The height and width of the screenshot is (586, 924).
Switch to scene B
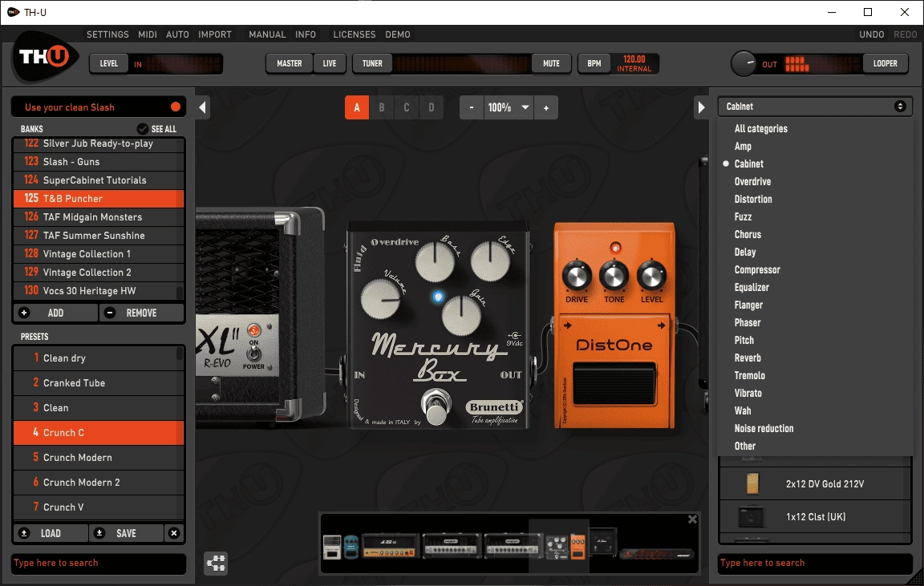click(382, 107)
